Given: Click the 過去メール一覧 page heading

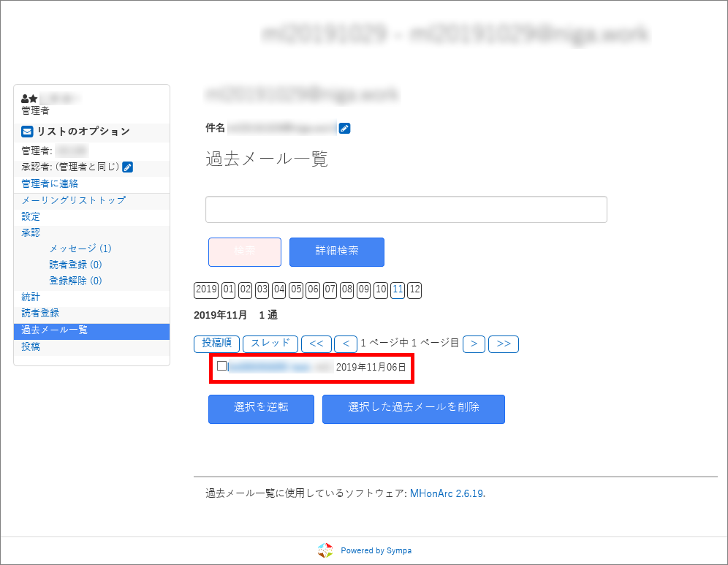Looking at the screenshot, I should click(x=267, y=159).
